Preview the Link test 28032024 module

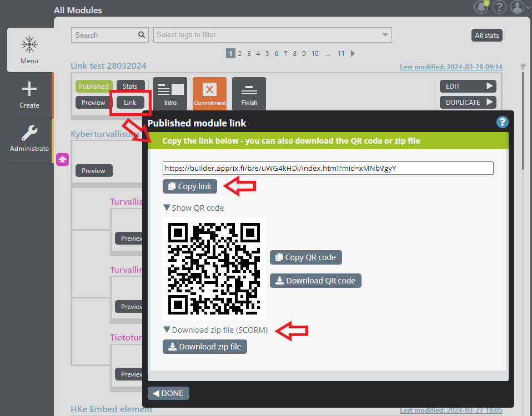pos(93,102)
